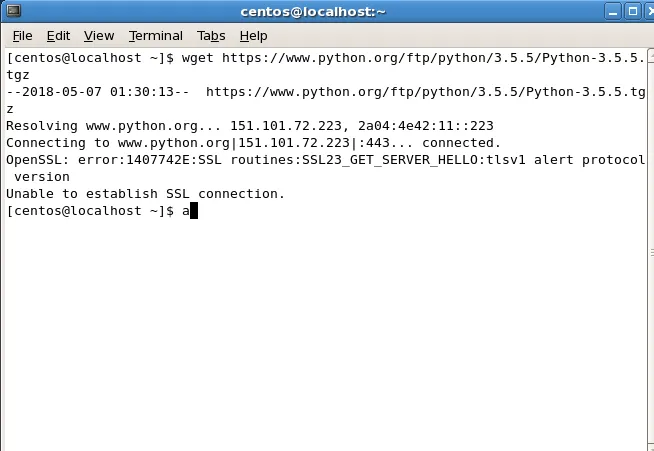Screen dimensions: 654x451
Task: Open the File menu
Action: click(22, 35)
